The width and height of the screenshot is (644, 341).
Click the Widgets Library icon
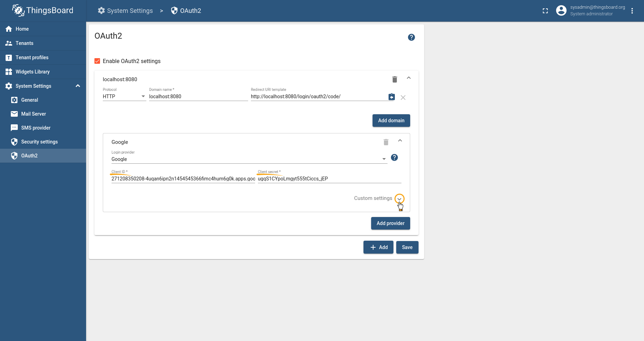coord(9,72)
